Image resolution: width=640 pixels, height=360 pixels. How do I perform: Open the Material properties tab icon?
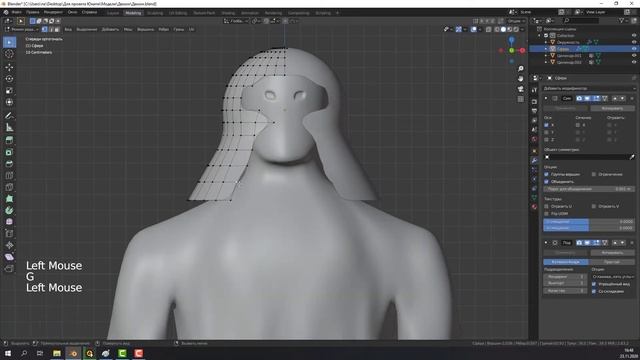(x=534, y=207)
